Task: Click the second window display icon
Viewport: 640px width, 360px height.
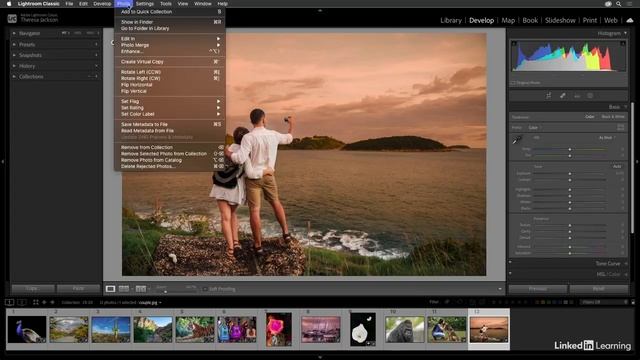Action: (x=22, y=302)
